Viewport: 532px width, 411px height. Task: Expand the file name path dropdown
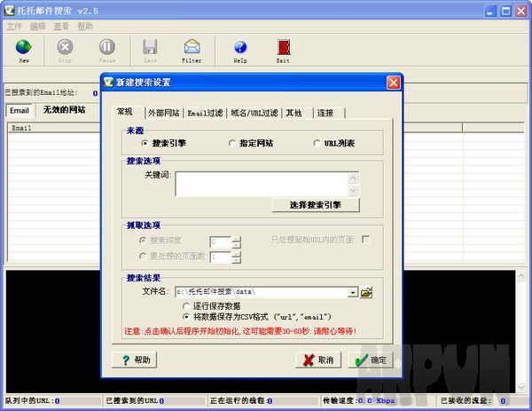point(352,291)
